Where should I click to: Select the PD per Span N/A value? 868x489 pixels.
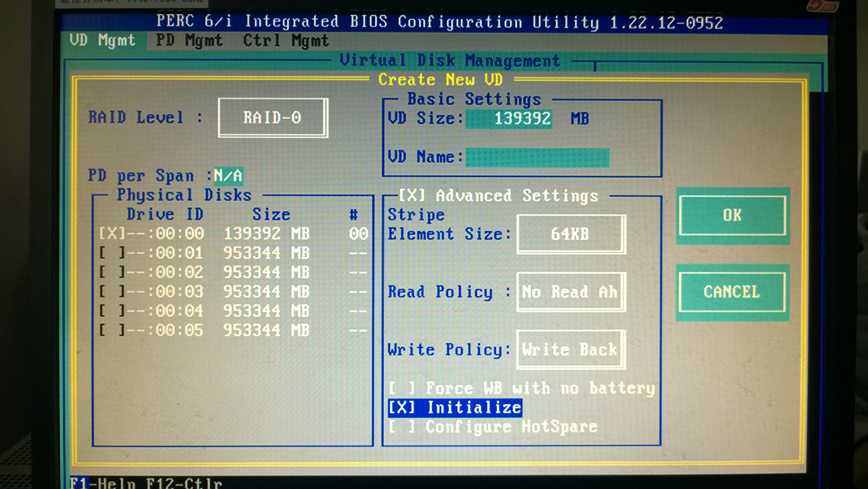[228, 176]
